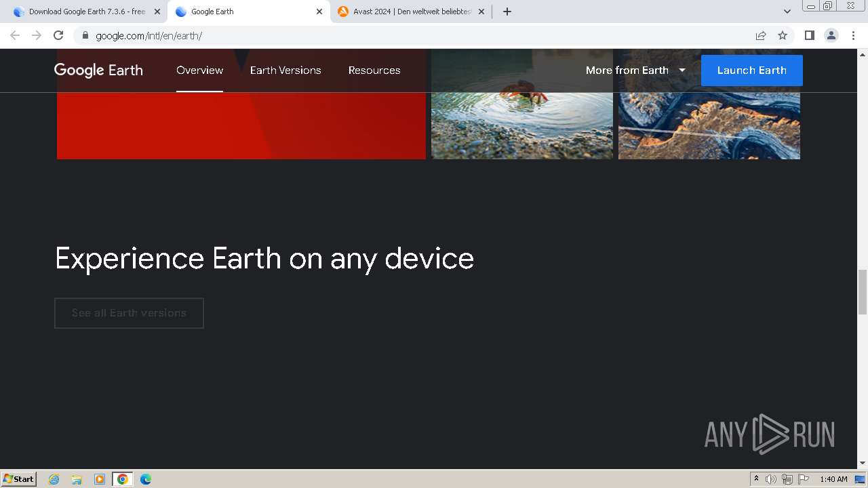
Task: Open a new browser tab
Action: click(x=507, y=12)
